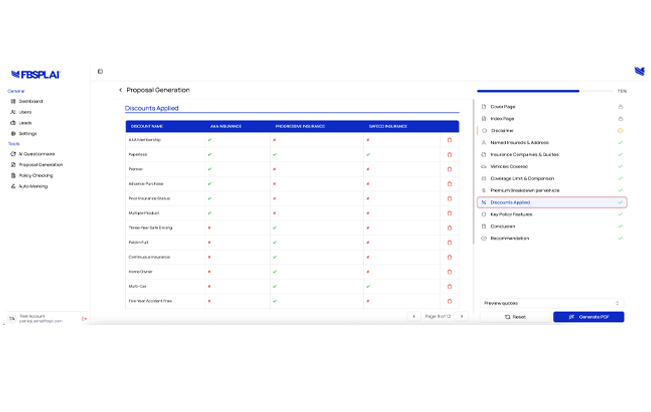Click the Progressive Insurance column header
Image resolution: width=651 pixels, height=412 pixels.
tap(300, 126)
